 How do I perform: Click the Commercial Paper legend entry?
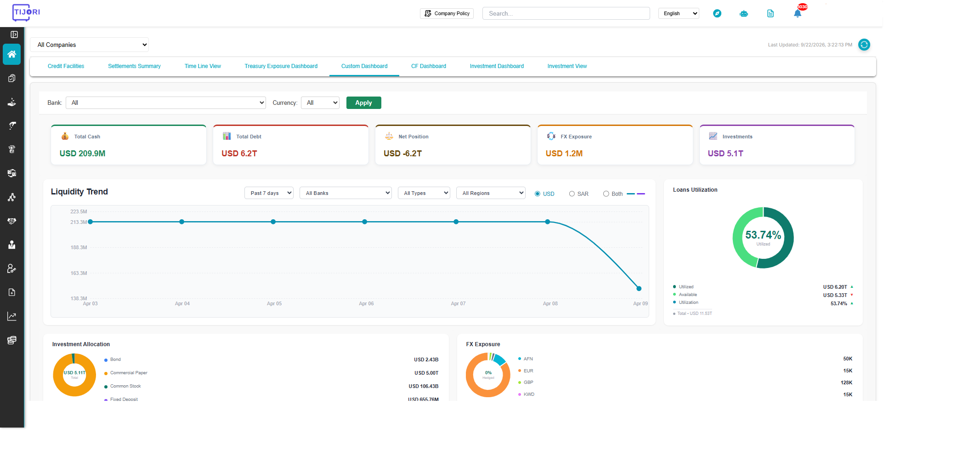(126, 373)
